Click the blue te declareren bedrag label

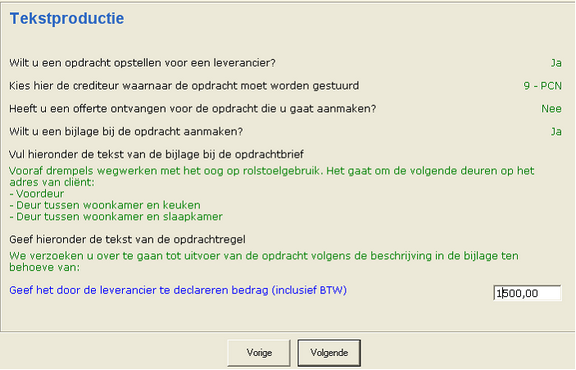pyautogui.click(x=178, y=290)
